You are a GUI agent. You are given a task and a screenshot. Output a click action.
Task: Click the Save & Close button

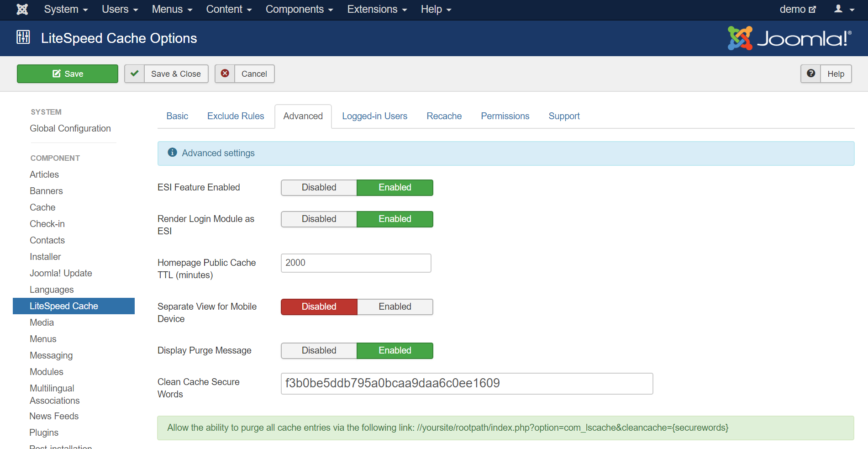[x=166, y=74]
